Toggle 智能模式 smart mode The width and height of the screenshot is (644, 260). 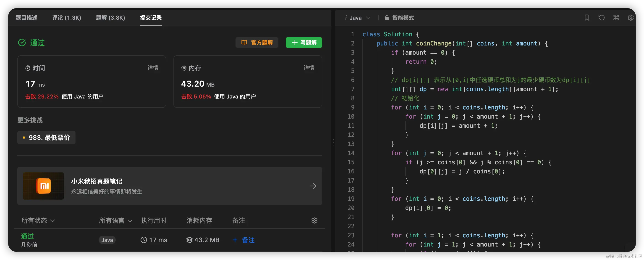tap(403, 18)
